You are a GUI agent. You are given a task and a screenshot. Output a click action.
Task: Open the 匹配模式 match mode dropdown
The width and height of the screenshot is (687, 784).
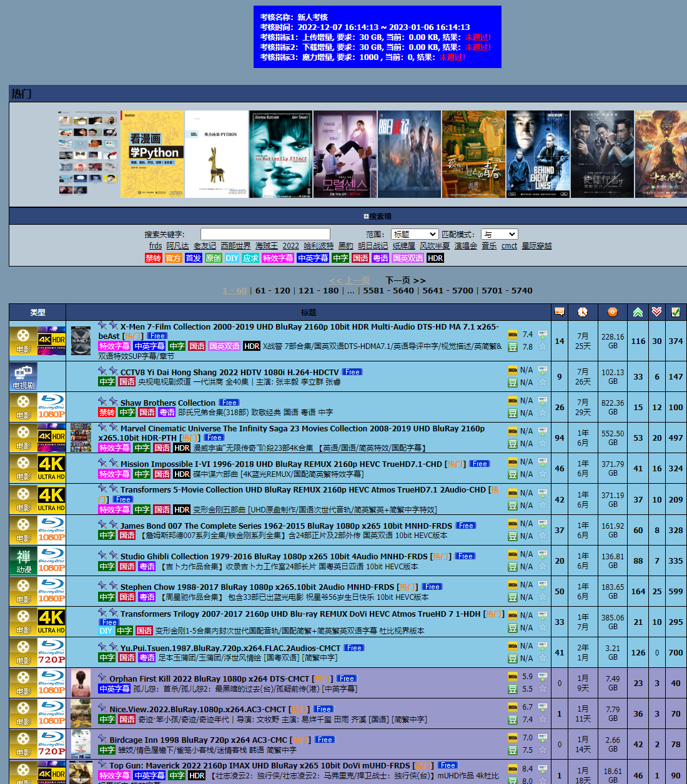499,234
